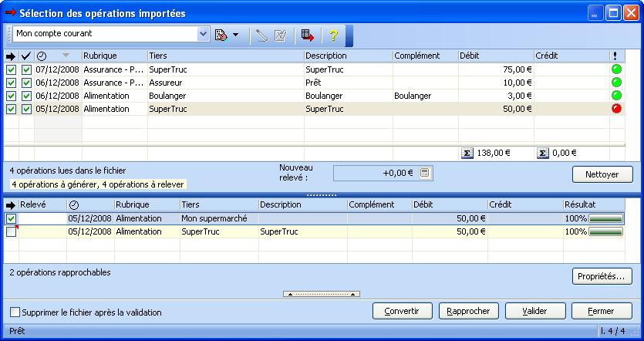Sort the top list by Rubrique column

[113, 56]
